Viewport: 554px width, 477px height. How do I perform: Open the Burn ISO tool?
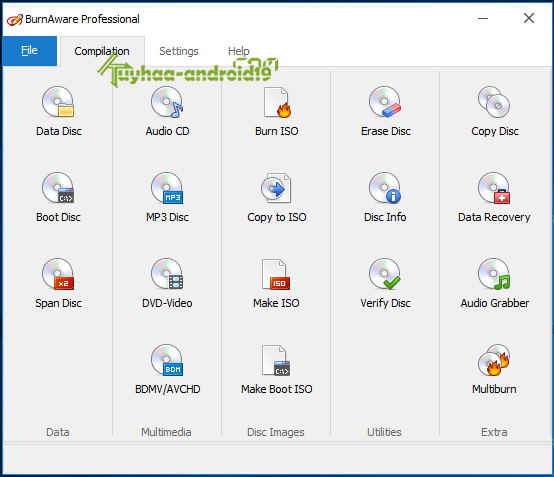[277, 112]
